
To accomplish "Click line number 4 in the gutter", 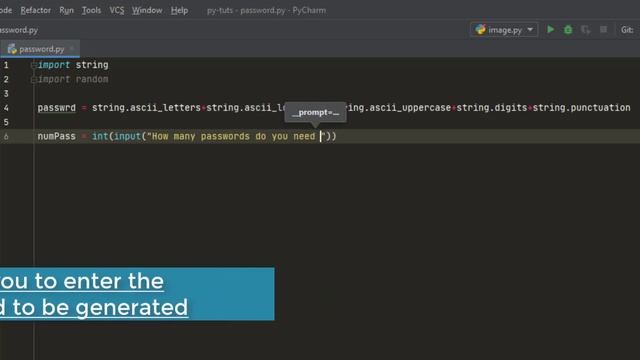I will 6,108.
